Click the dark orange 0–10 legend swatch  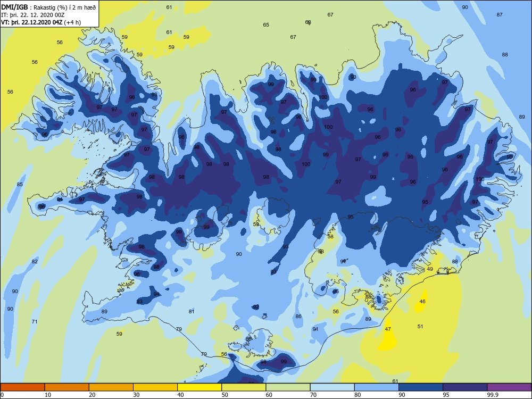coord(22,387)
